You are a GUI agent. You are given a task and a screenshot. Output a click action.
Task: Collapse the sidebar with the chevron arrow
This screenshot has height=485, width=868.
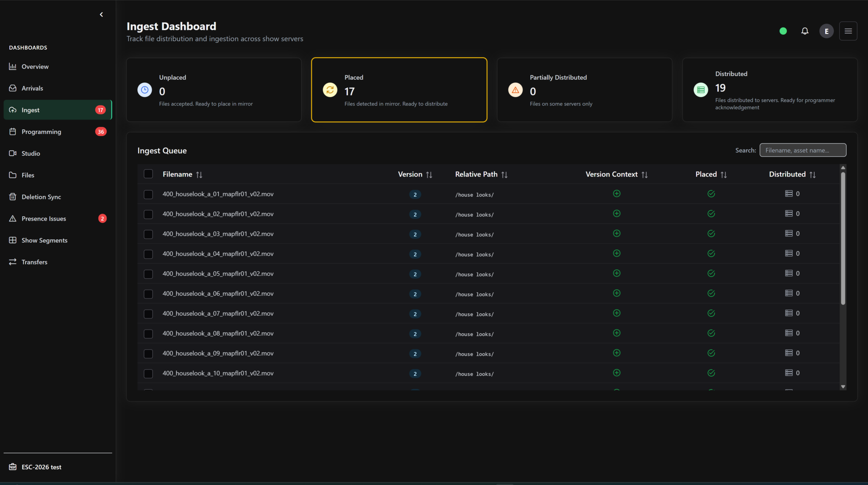pos(101,15)
